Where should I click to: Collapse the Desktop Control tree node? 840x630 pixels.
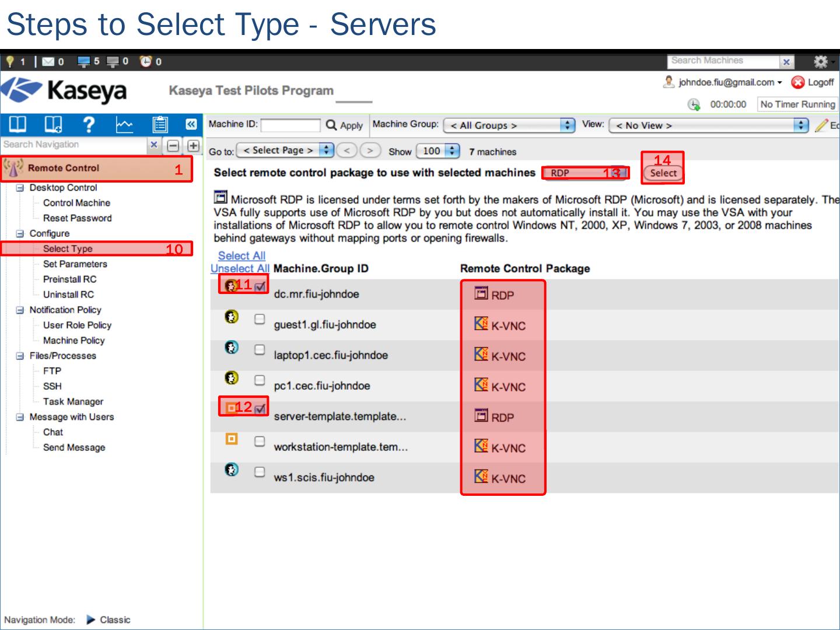(x=20, y=188)
